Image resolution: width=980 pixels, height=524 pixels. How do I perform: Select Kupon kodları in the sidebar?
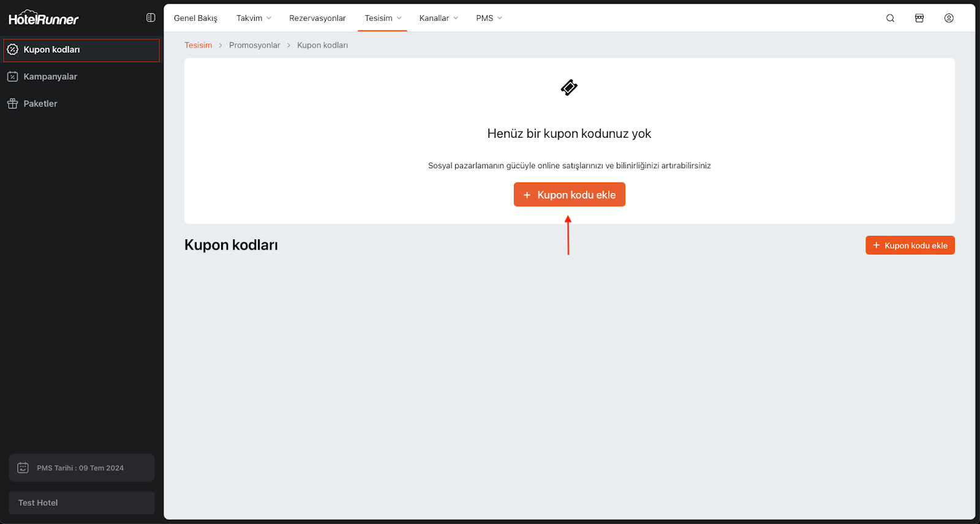tap(81, 50)
